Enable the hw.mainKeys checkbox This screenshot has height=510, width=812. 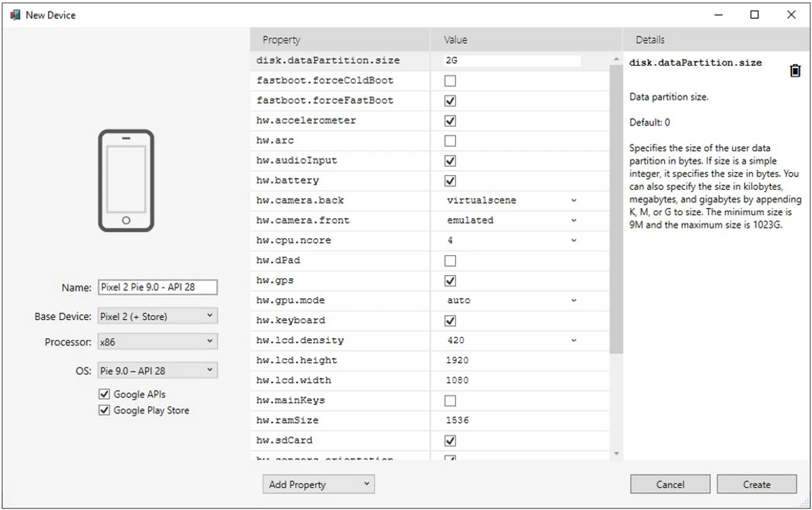tap(450, 400)
